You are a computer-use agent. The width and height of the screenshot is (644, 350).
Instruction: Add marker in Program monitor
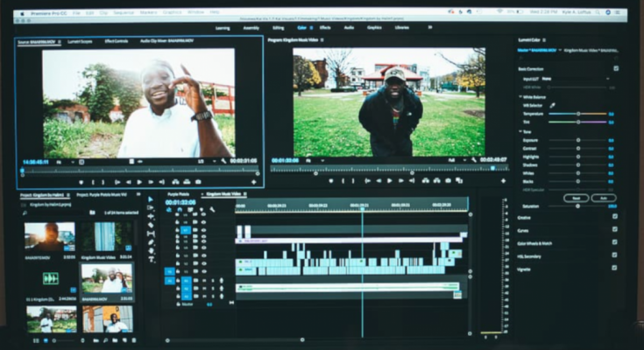tap(330, 180)
